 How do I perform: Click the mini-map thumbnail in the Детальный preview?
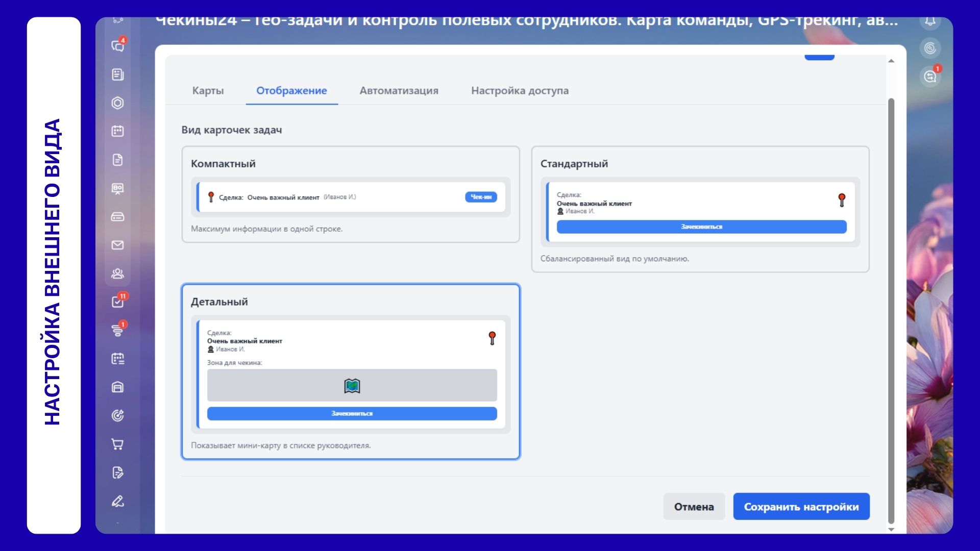tap(352, 385)
